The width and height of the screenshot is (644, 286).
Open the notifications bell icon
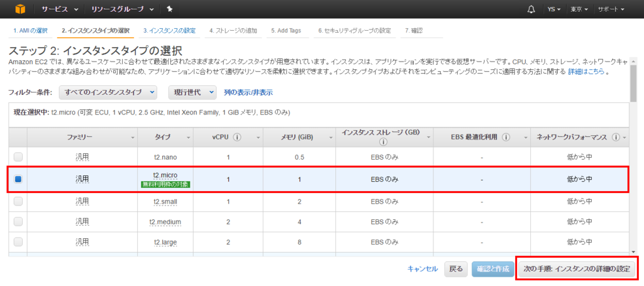tap(531, 9)
